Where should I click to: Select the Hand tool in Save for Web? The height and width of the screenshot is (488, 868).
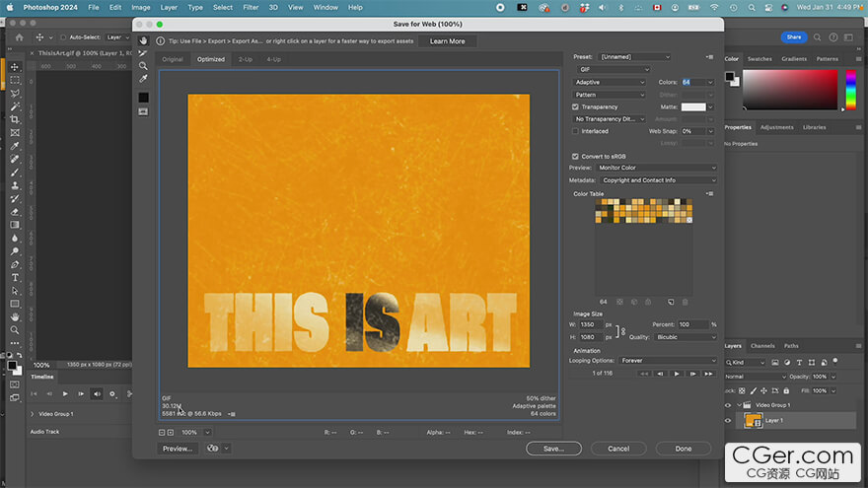coord(143,40)
